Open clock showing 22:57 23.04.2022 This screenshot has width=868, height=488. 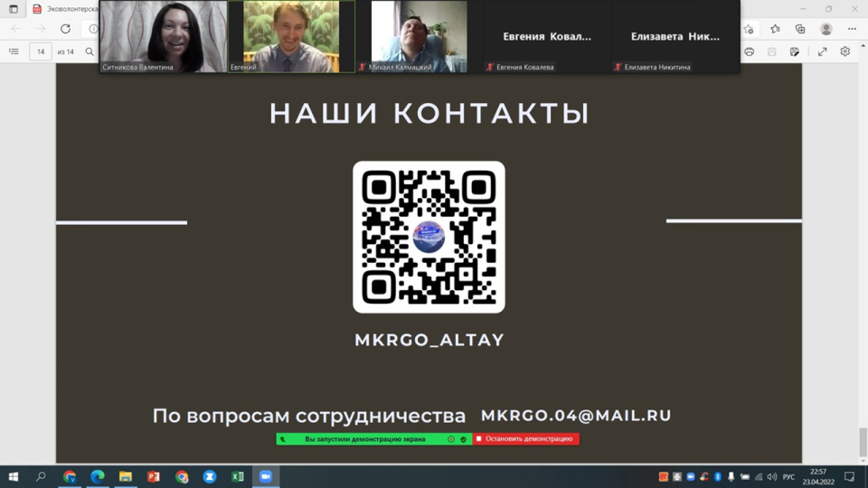click(818, 476)
